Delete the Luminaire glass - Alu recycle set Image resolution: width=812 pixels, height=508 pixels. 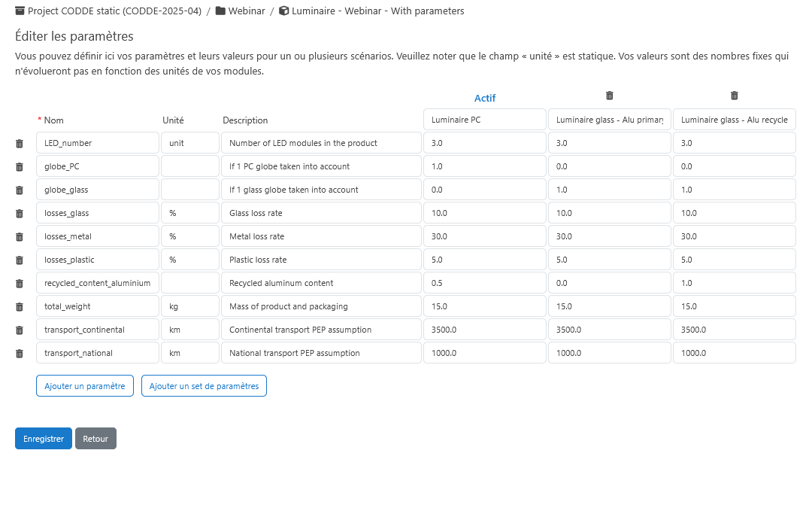tap(735, 96)
